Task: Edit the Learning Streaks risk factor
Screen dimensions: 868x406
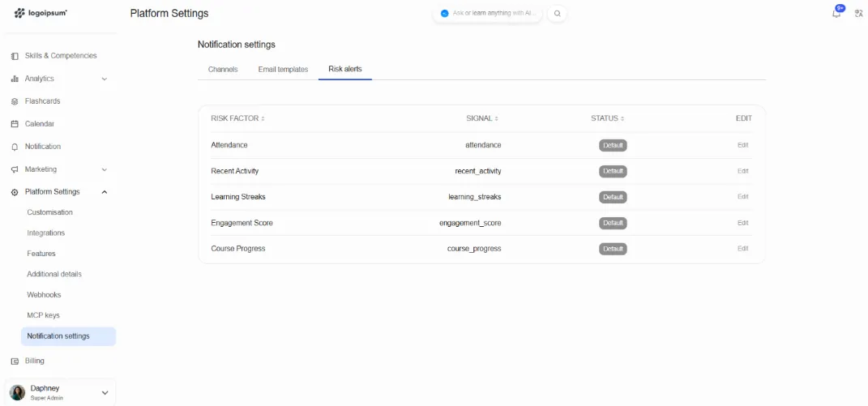Action: tap(743, 197)
